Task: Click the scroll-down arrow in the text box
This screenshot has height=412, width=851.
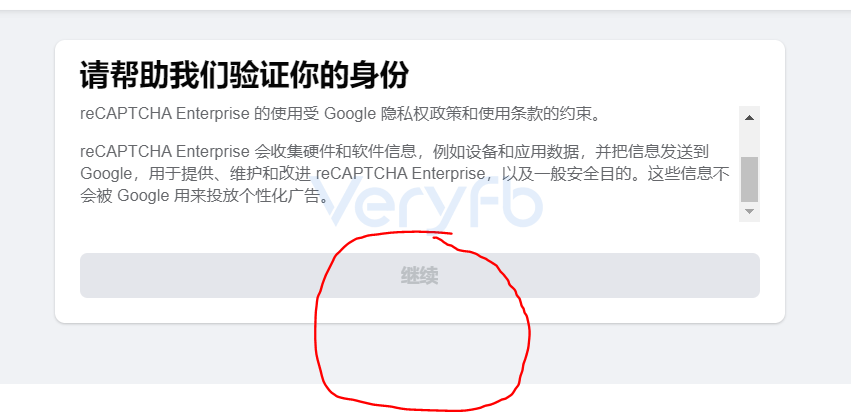Action: [x=750, y=211]
